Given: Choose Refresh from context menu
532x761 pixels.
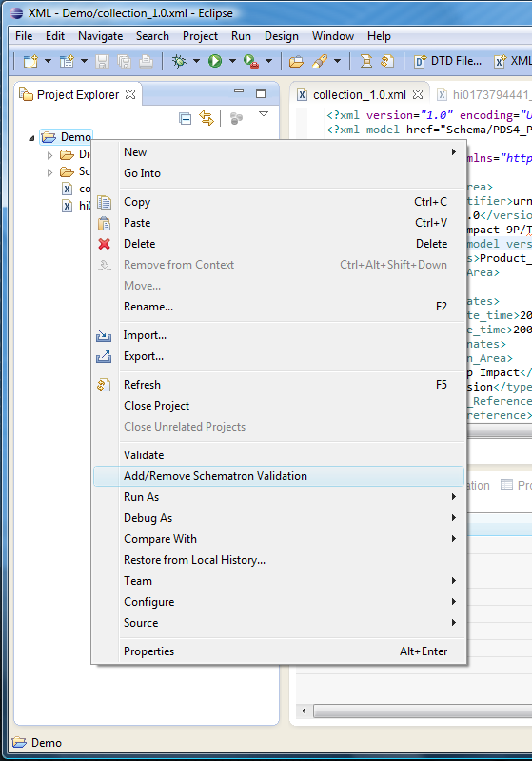Looking at the screenshot, I should [279, 385].
